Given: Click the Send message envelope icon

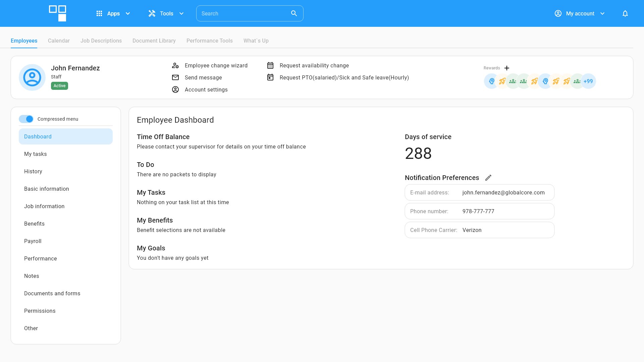Looking at the screenshot, I should pyautogui.click(x=175, y=77).
